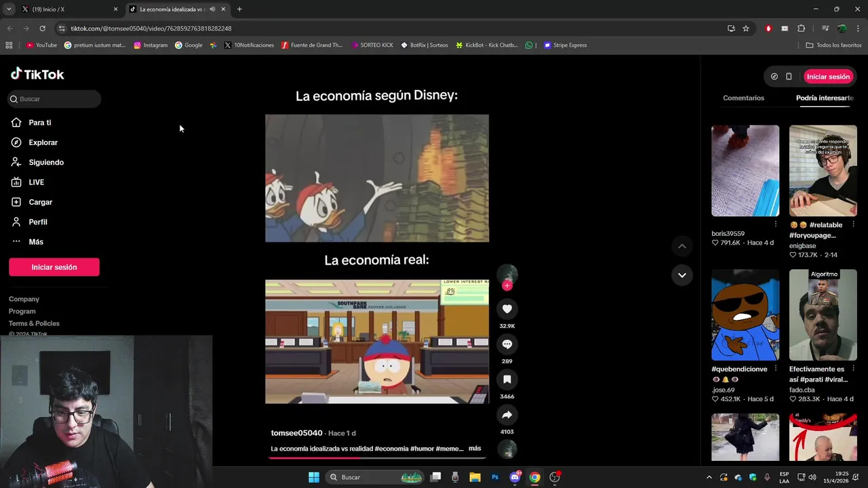Click header Iniciar sesión button

(x=828, y=77)
